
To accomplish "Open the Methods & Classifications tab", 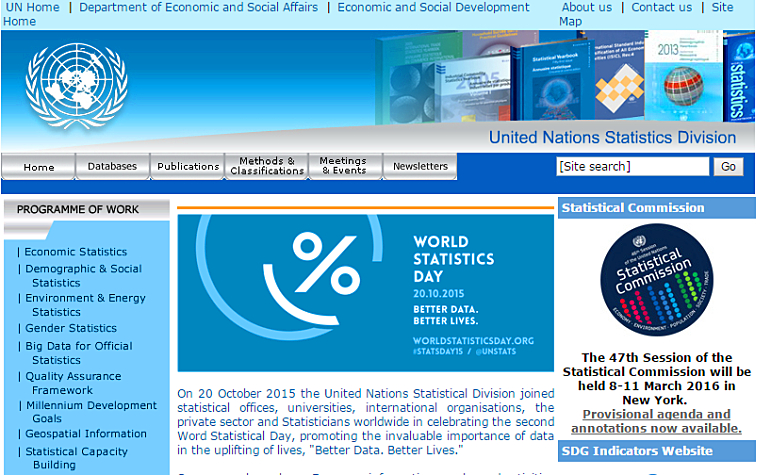I will (x=267, y=167).
